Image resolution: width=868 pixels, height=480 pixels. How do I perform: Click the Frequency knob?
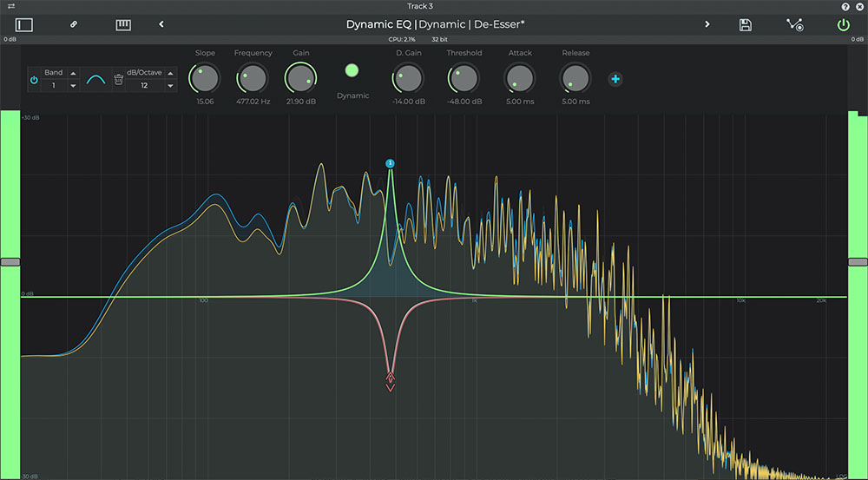click(x=253, y=79)
